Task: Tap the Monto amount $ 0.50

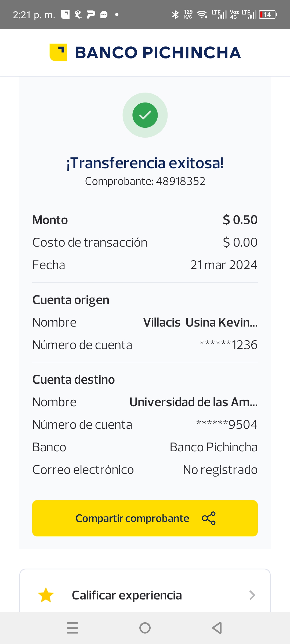Action: click(240, 220)
